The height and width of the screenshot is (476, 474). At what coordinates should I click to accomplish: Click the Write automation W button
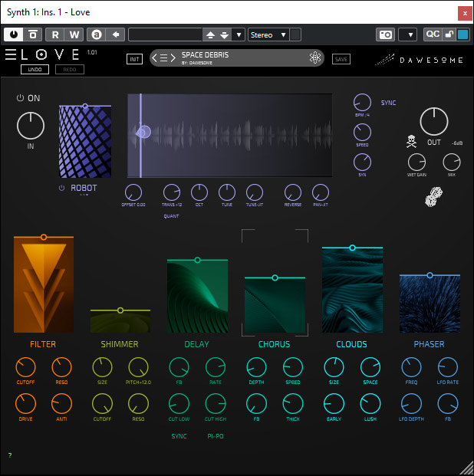coord(74,34)
